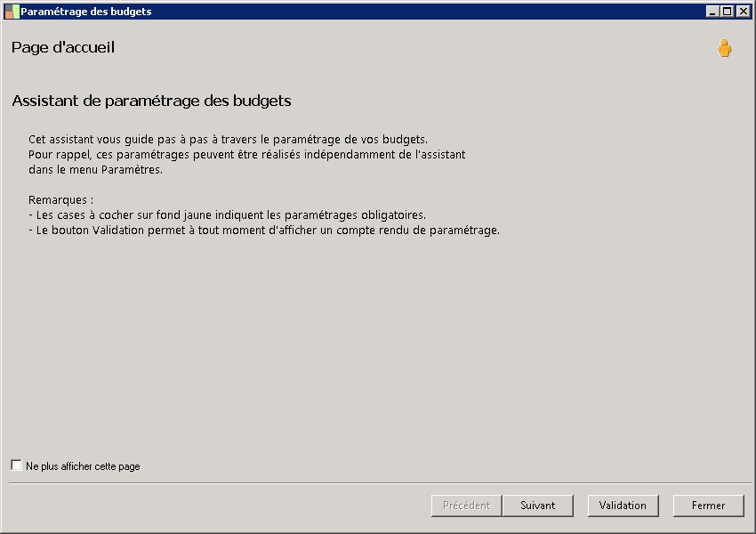756x534 pixels.
Task: Click the application icon in title bar
Action: tap(11, 12)
